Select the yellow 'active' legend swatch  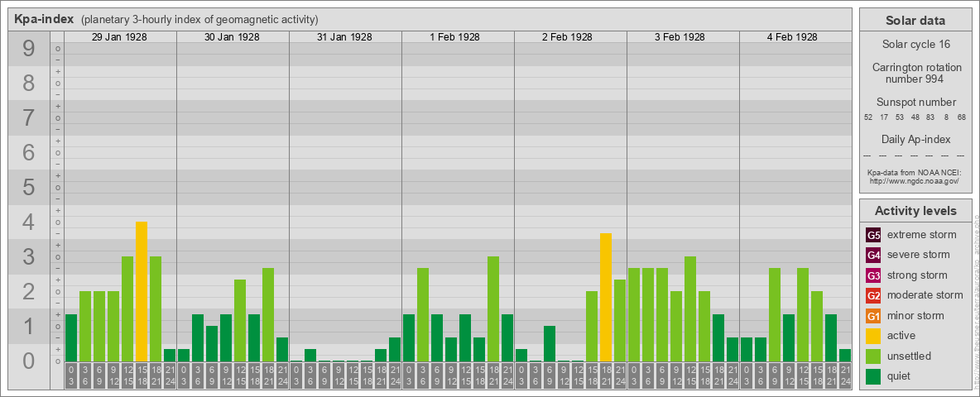tap(873, 336)
